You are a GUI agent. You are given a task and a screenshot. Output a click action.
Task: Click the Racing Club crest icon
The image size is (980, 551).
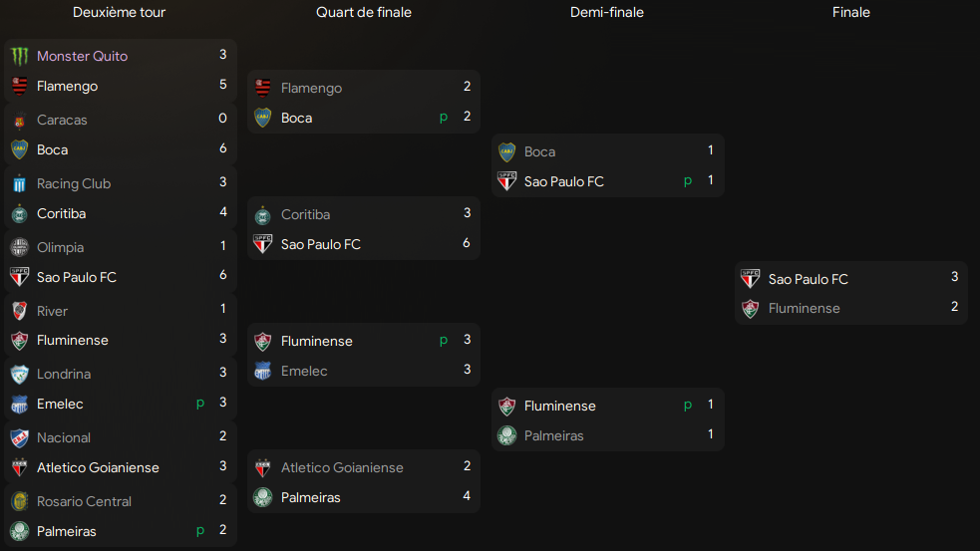(19, 183)
